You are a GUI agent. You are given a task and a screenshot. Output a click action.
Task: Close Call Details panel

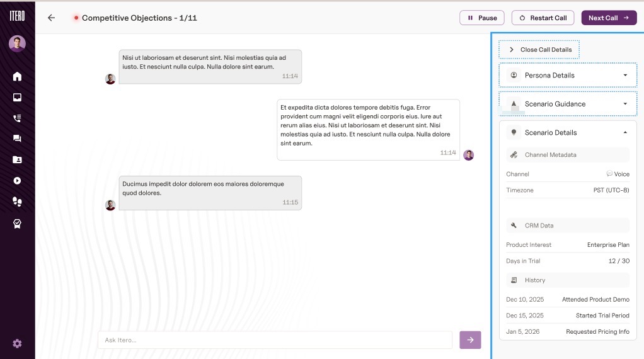tap(539, 49)
